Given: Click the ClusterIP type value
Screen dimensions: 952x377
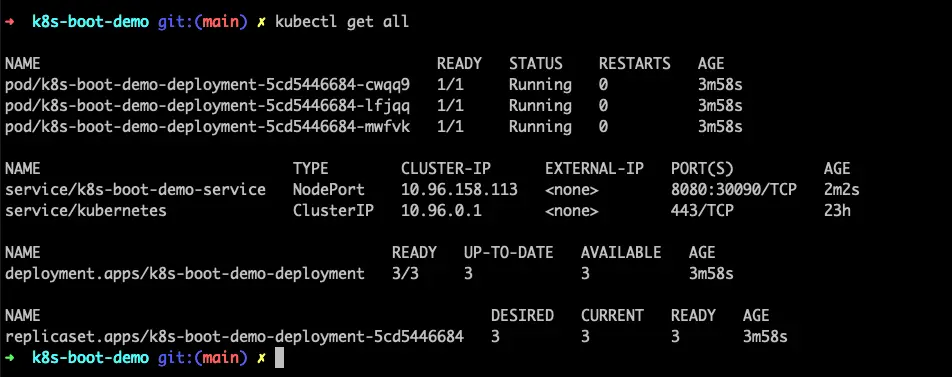Looking at the screenshot, I should pyautogui.click(x=333, y=211).
